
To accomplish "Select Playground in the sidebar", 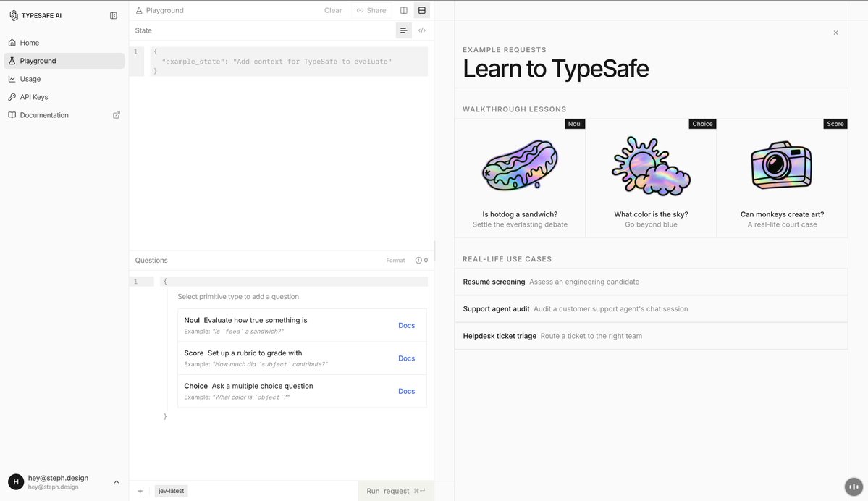I will (64, 61).
